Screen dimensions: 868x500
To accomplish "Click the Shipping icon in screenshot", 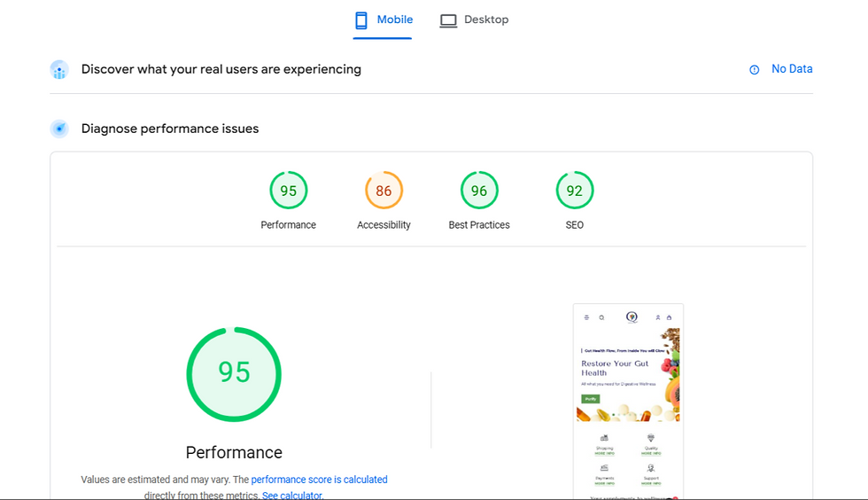I will pos(604,438).
